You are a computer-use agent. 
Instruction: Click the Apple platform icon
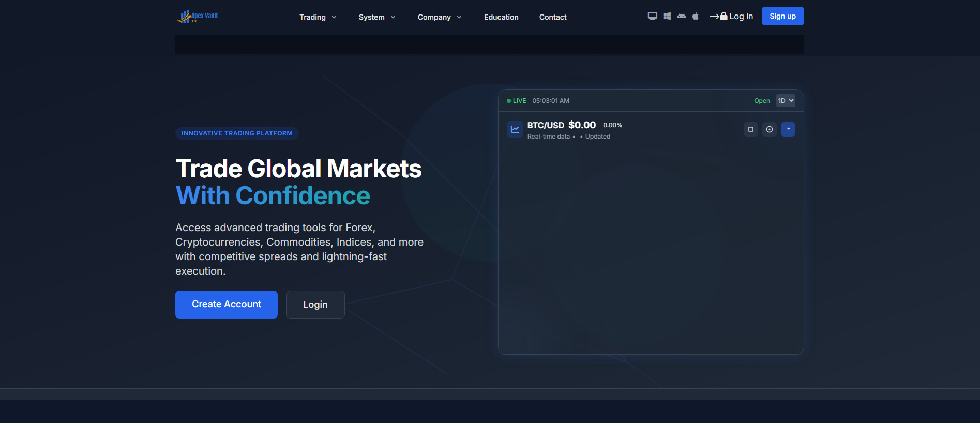(x=696, y=16)
